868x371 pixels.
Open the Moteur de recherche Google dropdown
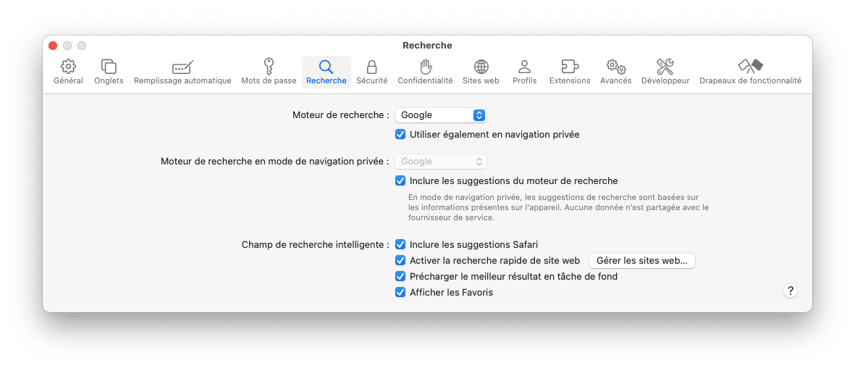(440, 114)
